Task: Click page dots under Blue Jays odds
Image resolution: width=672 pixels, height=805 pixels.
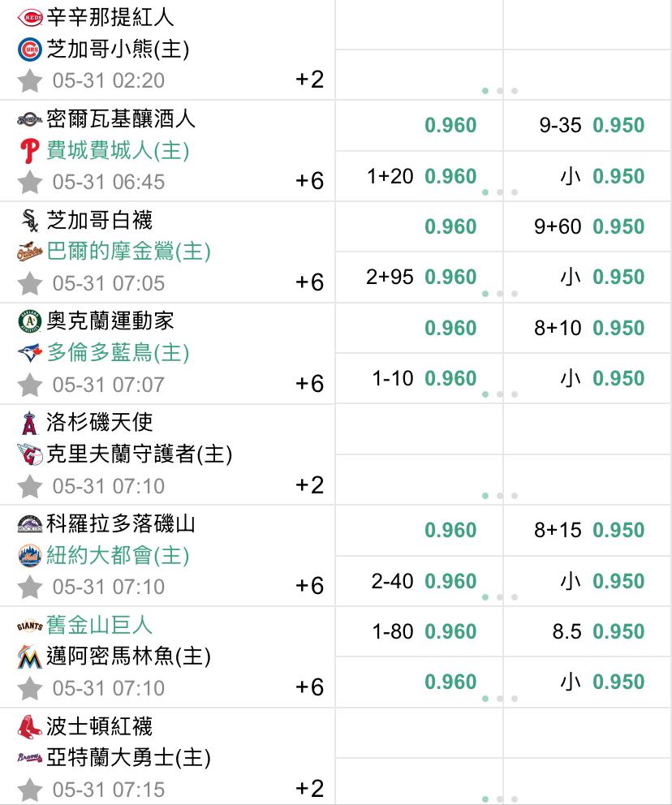Action: [x=499, y=394]
